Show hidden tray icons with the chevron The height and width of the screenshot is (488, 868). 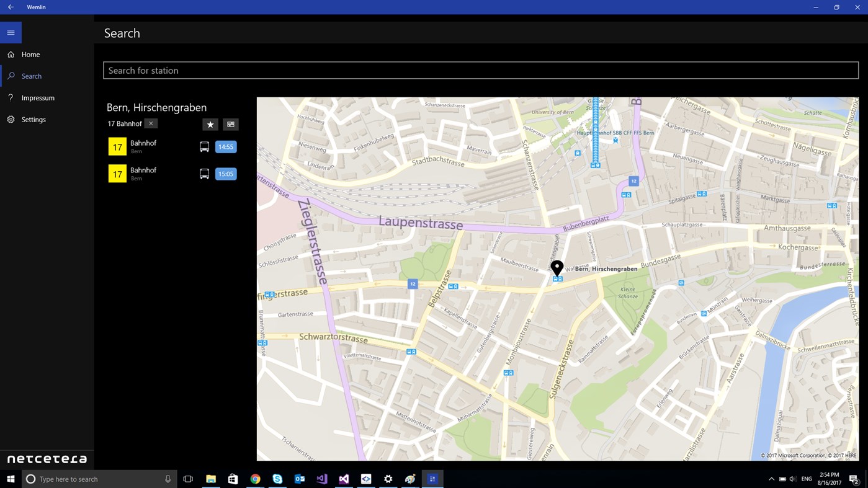(771, 479)
